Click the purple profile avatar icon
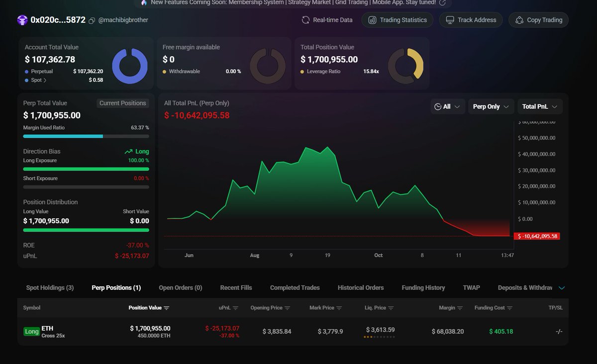597x364 pixels. (x=23, y=20)
